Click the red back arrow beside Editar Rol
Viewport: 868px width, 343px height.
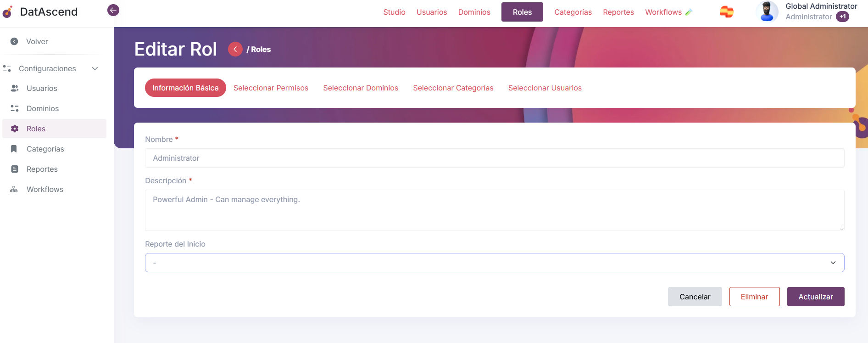pos(235,49)
